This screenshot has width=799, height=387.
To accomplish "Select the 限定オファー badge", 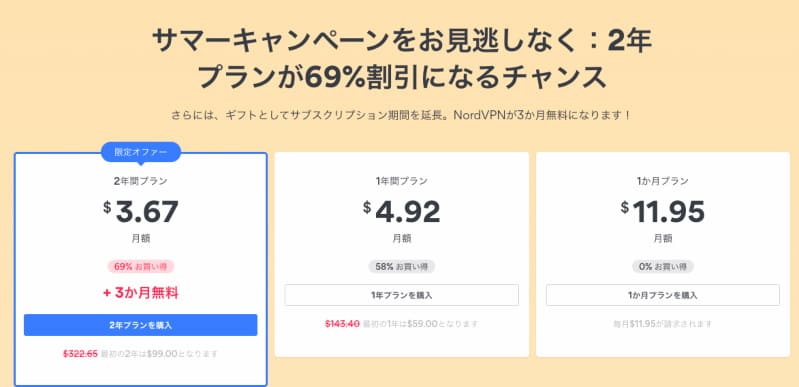I will click(141, 152).
